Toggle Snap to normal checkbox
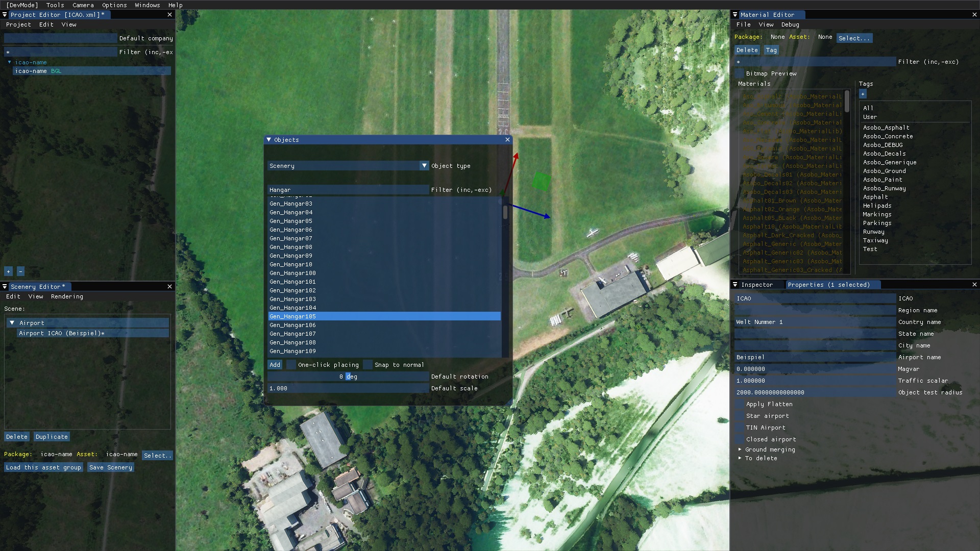Image resolution: width=980 pixels, height=551 pixels. (367, 365)
